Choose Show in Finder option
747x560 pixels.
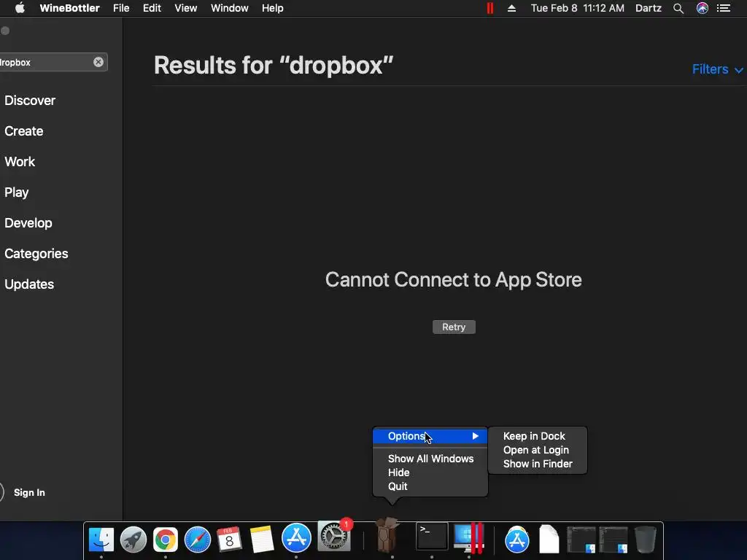pyautogui.click(x=538, y=464)
